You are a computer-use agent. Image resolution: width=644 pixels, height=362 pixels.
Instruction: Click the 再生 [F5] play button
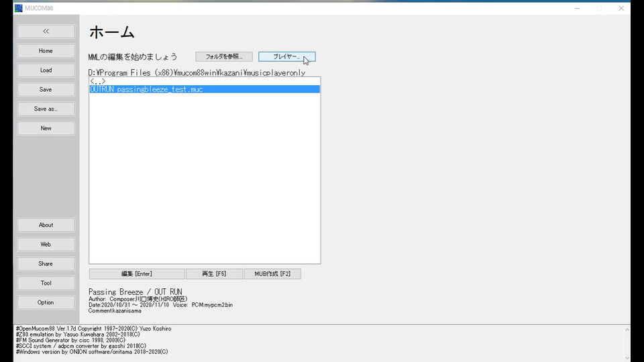coord(214,274)
